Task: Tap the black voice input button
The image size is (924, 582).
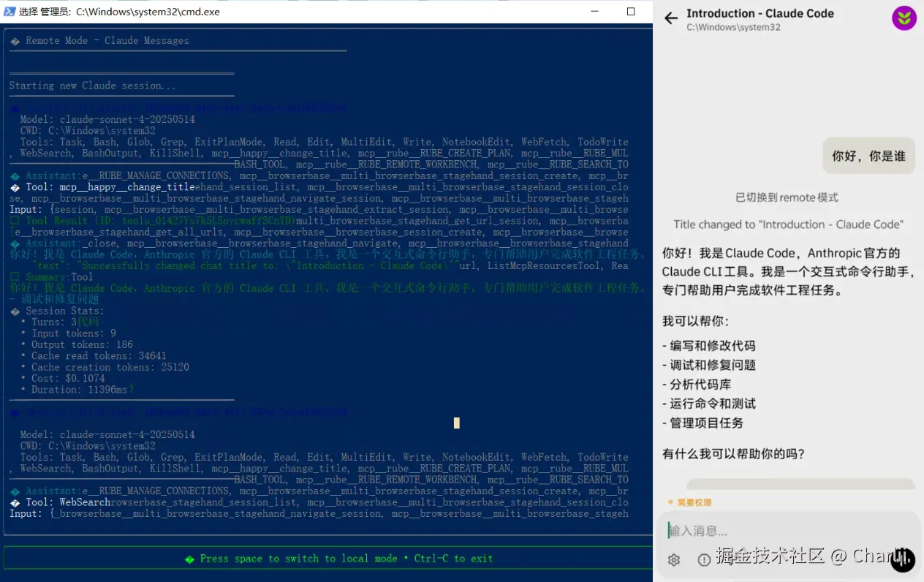Action: point(903,559)
